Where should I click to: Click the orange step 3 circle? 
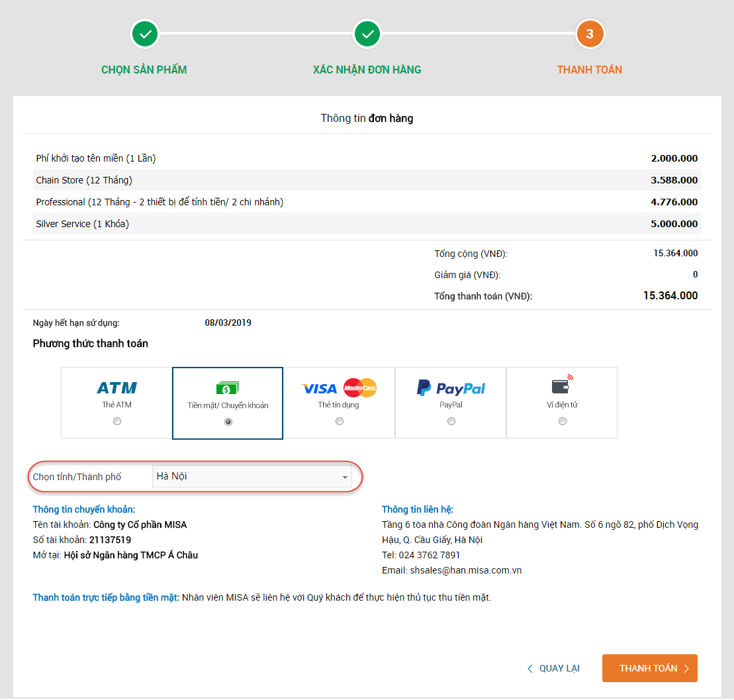tap(590, 34)
